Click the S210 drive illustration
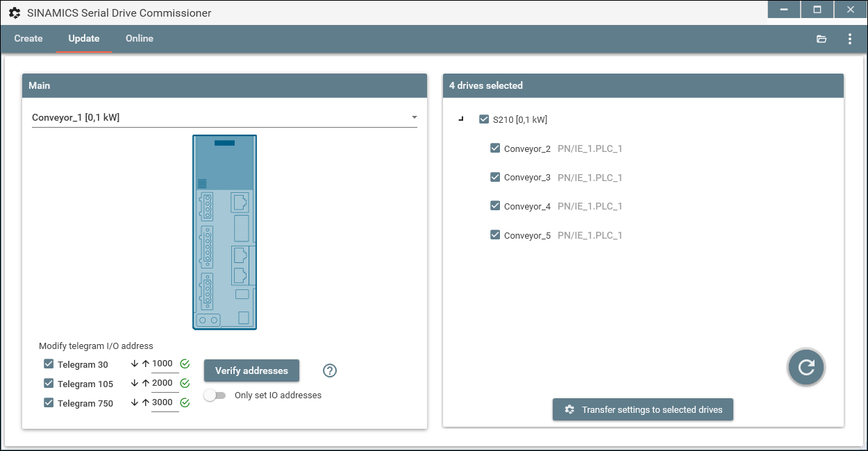 [225, 232]
